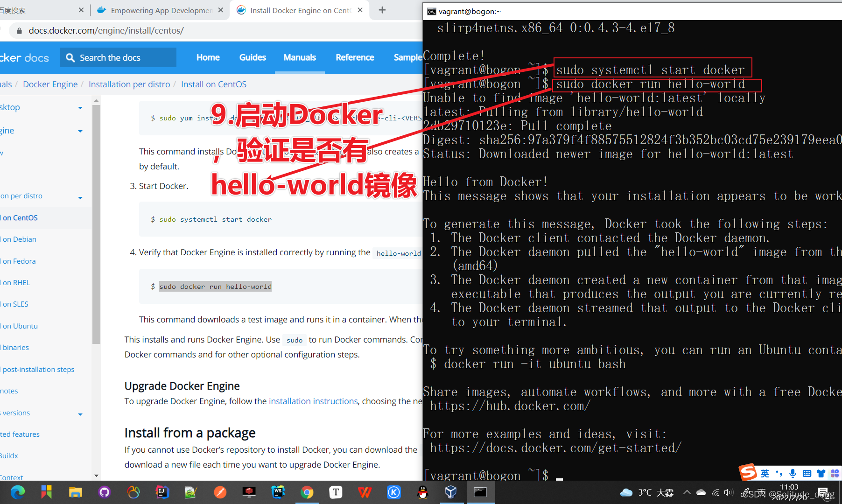This screenshot has width=842, height=504.
Task: Open Typora from the taskbar
Action: [x=336, y=492]
